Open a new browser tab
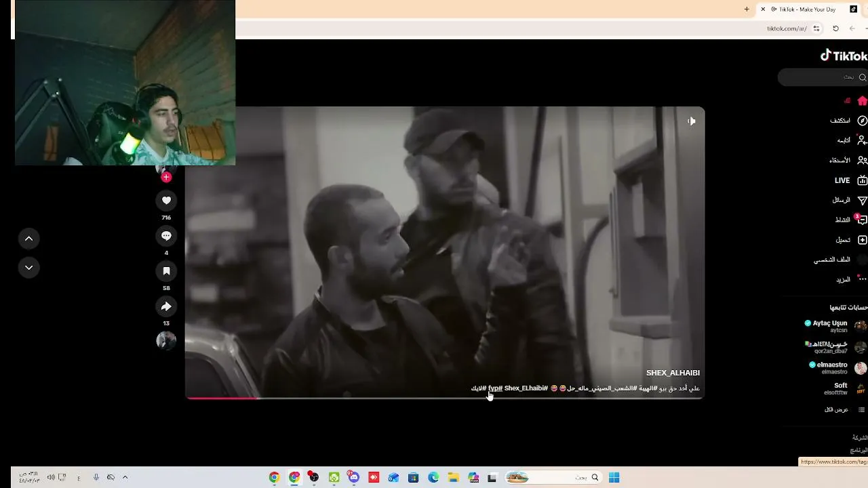868x488 pixels. (x=747, y=9)
